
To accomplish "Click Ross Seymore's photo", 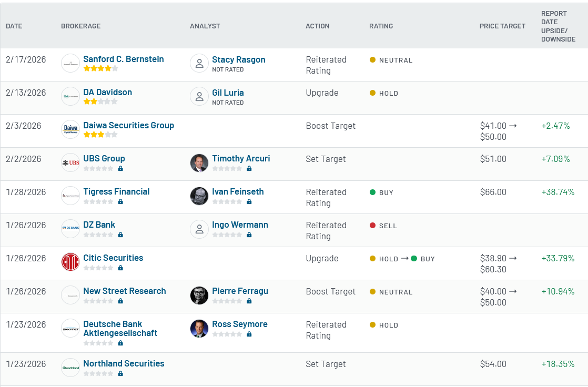I will coord(199,328).
